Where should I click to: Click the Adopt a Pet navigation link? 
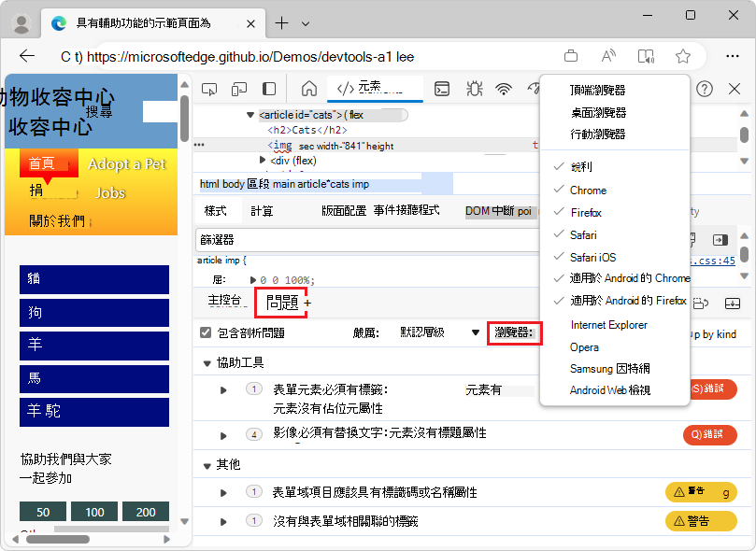click(126, 163)
